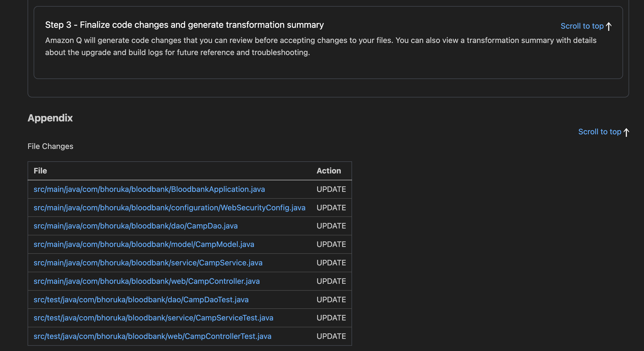
Task: Click the up-arrow icon near Appendix section
Action: (626, 132)
